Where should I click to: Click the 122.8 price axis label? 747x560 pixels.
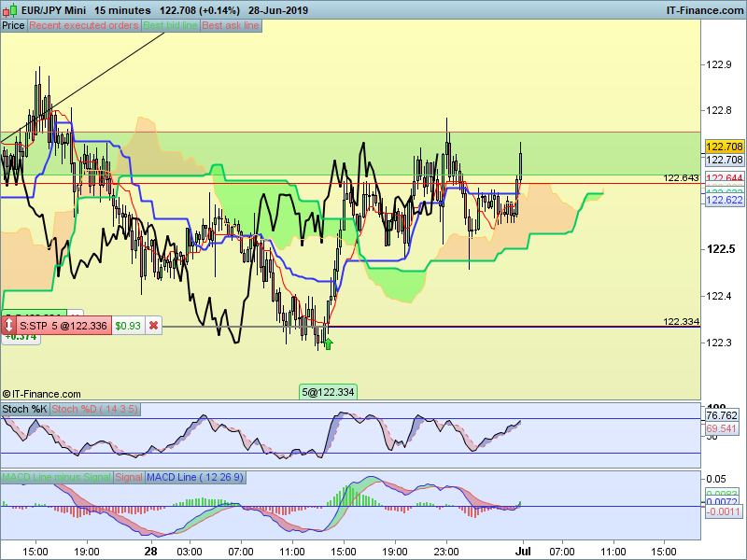(718, 110)
